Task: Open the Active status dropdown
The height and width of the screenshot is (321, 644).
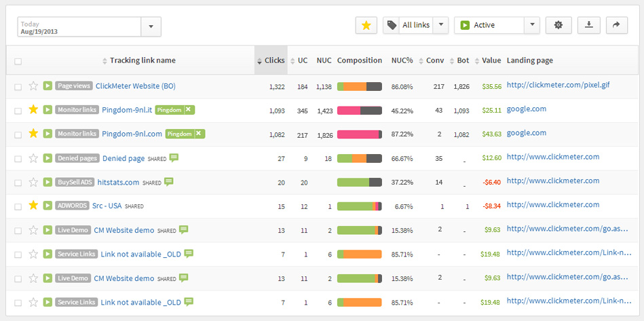Action: [x=532, y=25]
